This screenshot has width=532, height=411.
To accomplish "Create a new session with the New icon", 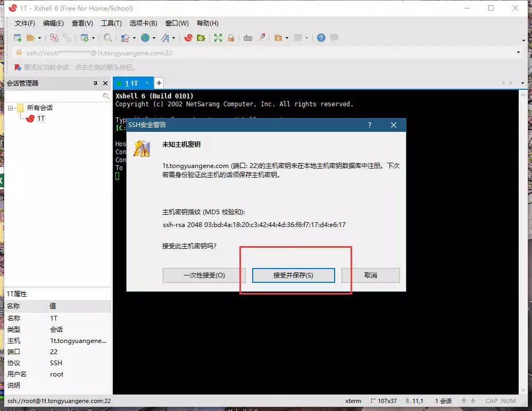I will pos(17,37).
